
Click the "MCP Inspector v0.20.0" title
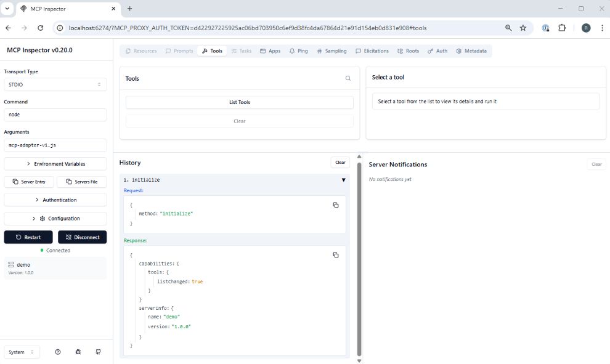[x=39, y=50]
